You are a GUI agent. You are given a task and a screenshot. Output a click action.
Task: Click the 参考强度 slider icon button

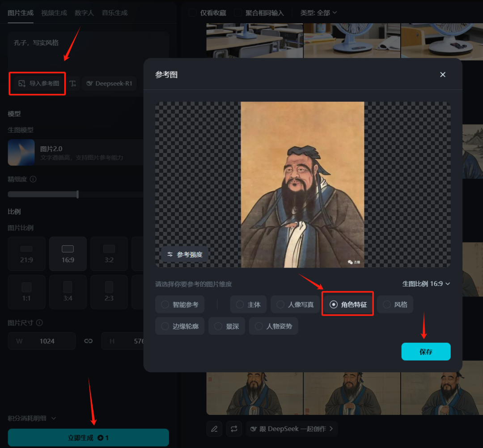click(x=185, y=254)
